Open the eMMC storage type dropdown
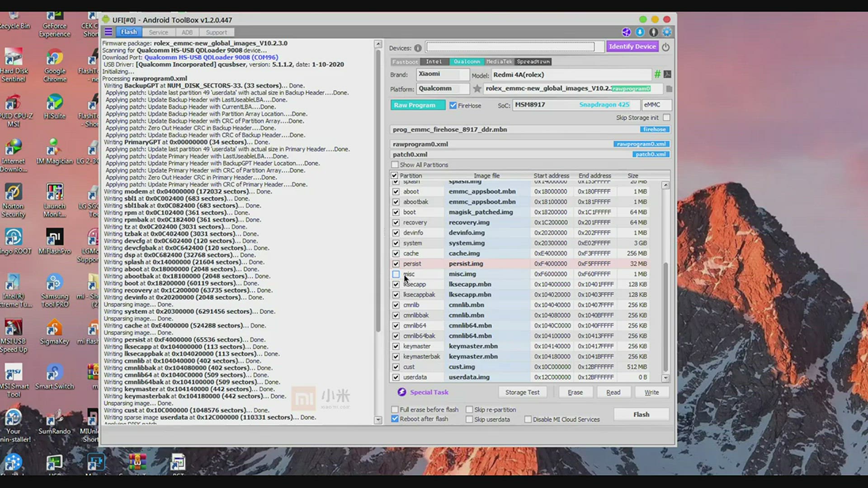The height and width of the screenshot is (488, 868). pos(656,105)
